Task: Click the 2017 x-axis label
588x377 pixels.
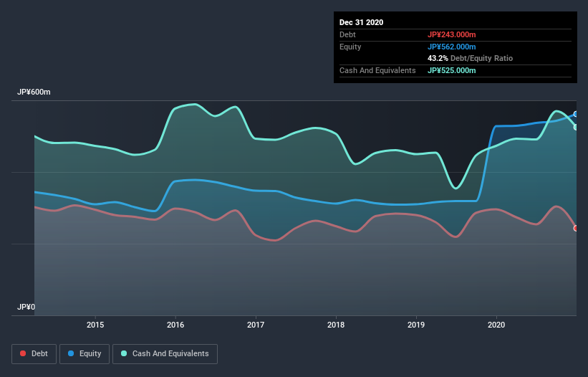Action: point(256,325)
